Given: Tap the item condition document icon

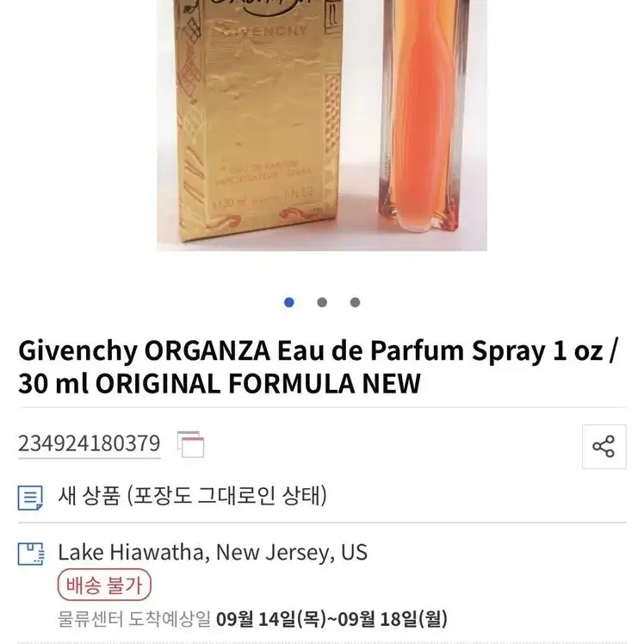Looking at the screenshot, I should 30,498.
